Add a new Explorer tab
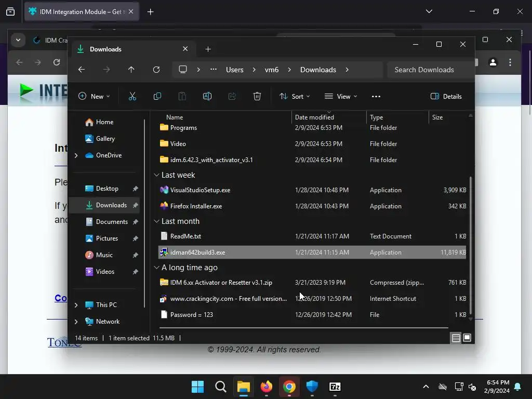This screenshot has height=399, width=532. [208, 49]
